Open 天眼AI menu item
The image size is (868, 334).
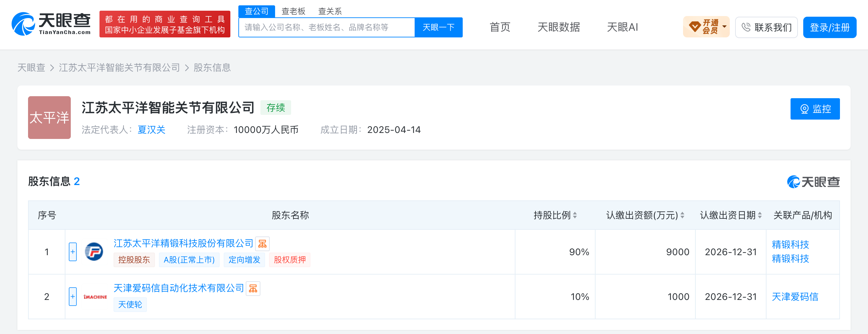click(622, 27)
